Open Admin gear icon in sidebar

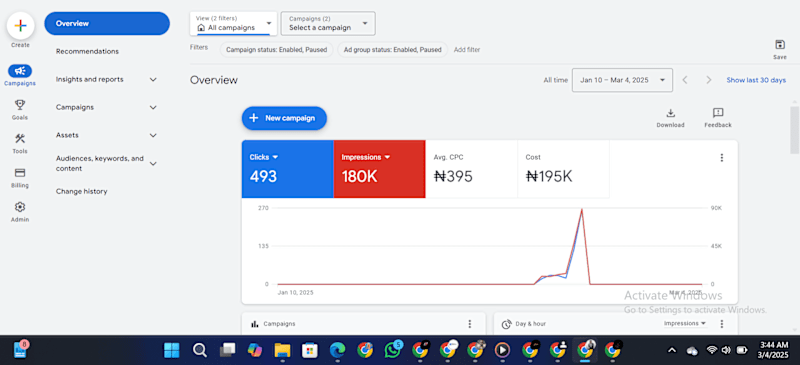click(20, 207)
